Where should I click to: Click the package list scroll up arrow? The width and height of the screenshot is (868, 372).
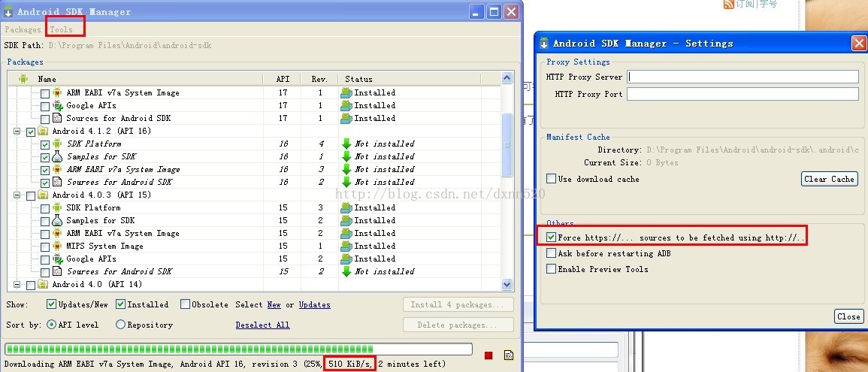pos(507,79)
